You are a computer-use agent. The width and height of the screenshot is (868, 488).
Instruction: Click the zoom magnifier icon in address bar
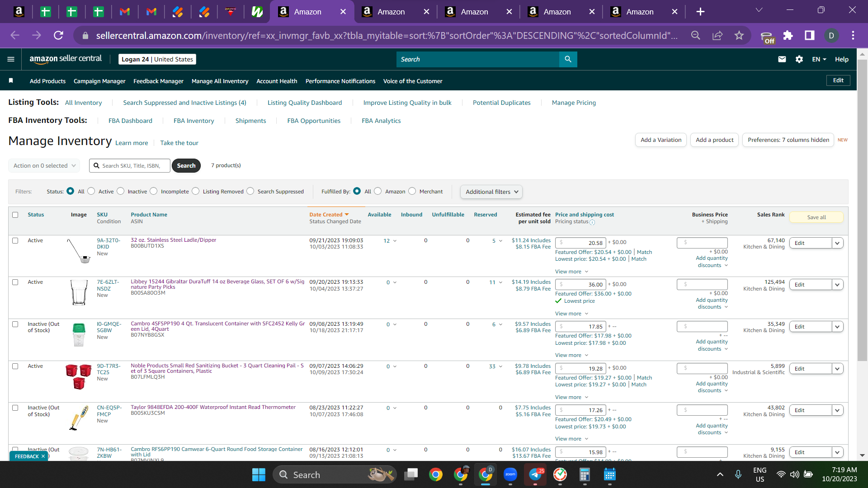coord(696,35)
